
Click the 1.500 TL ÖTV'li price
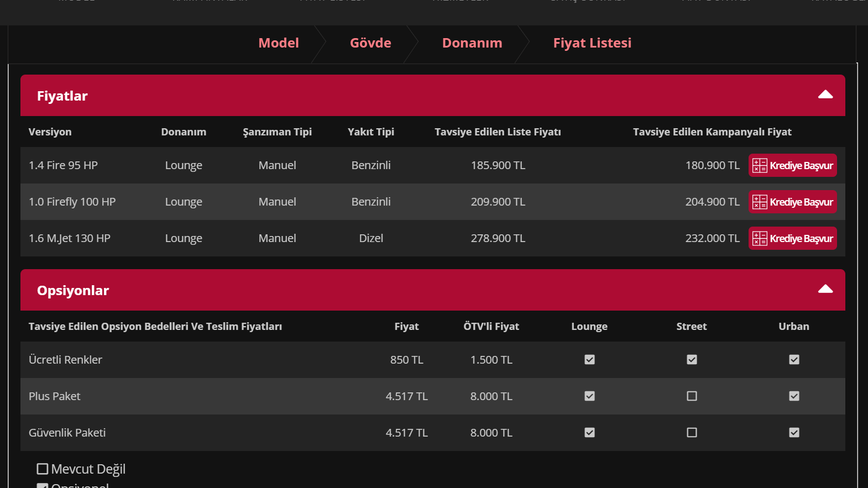click(491, 360)
